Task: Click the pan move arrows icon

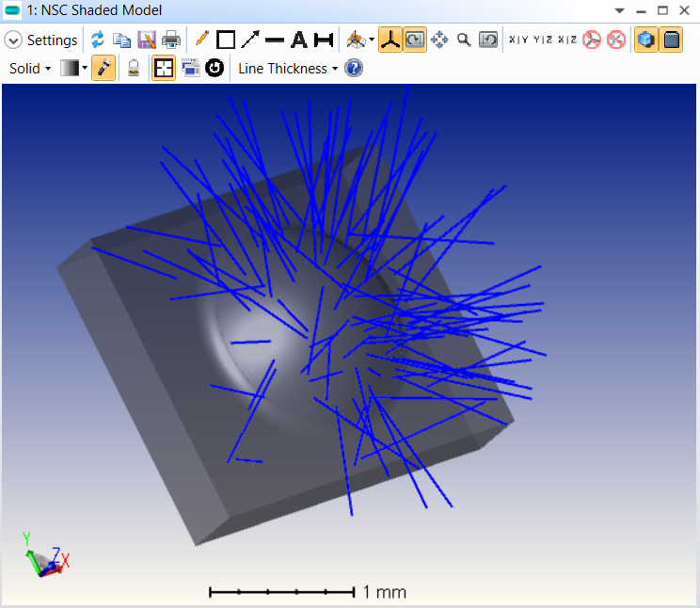Action: pyautogui.click(x=439, y=40)
